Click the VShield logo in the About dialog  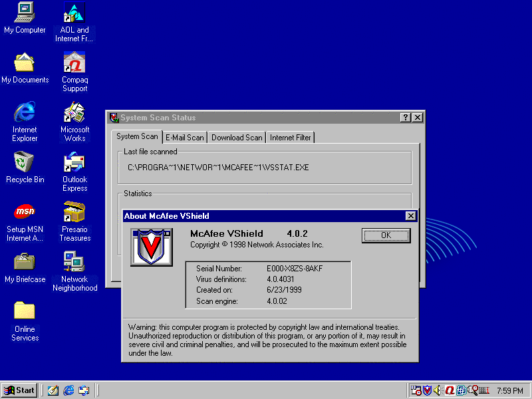(x=152, y=247)
